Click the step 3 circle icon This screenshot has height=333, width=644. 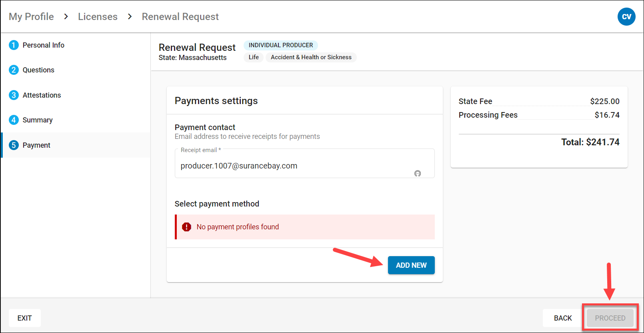click(14, 95)
